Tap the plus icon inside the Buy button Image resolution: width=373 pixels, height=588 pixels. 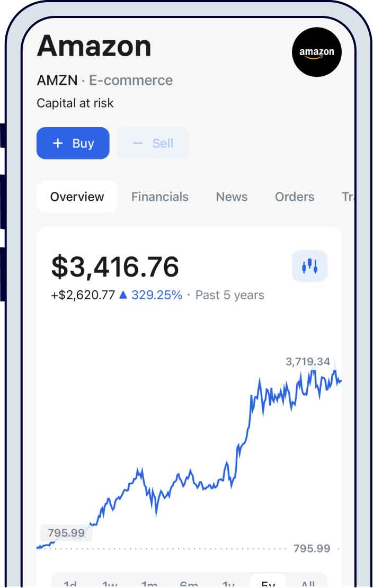57,143
